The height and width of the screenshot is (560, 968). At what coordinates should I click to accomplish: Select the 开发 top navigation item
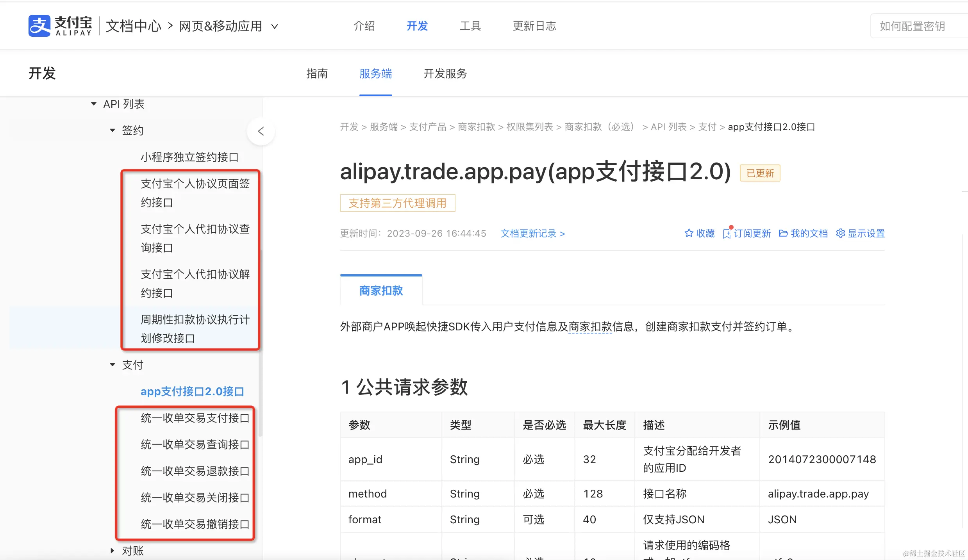417,26
